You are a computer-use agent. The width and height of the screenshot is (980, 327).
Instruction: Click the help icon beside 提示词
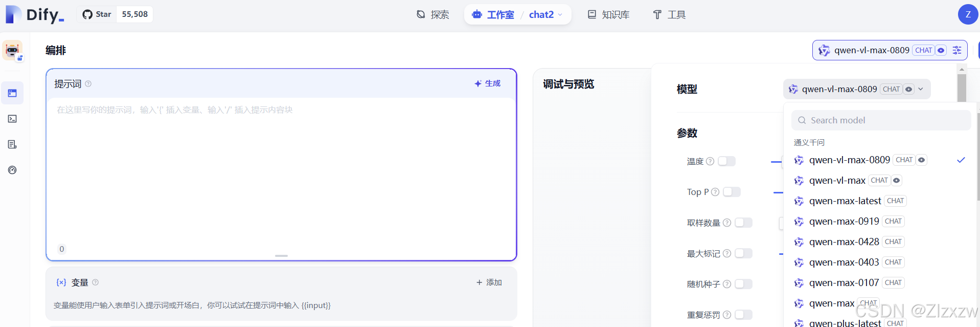[x=88, y=83]
